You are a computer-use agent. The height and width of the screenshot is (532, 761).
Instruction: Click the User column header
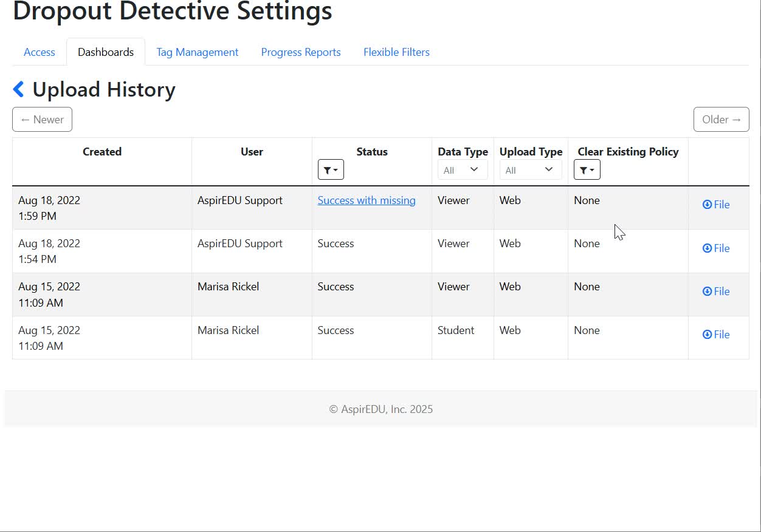(252, 152)
